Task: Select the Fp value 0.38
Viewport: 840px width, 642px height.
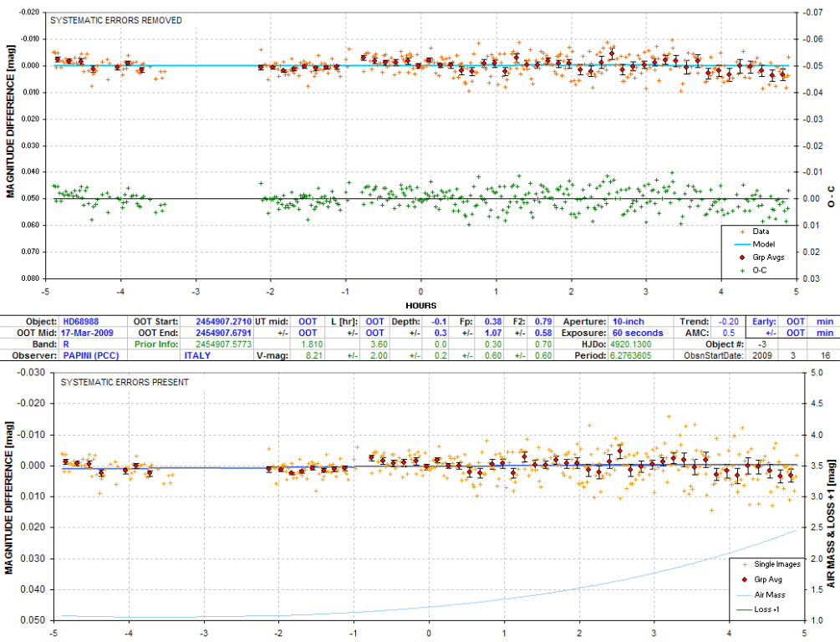Action: (x=493, y=322)
